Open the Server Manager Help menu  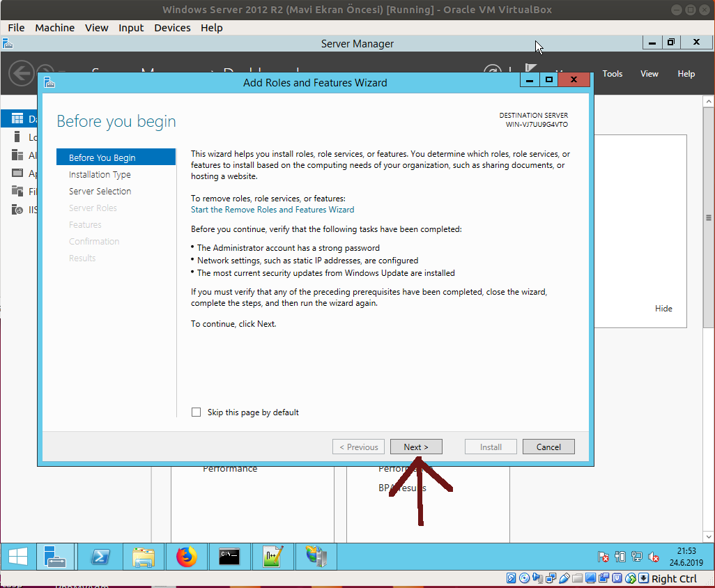click(686, 73)
